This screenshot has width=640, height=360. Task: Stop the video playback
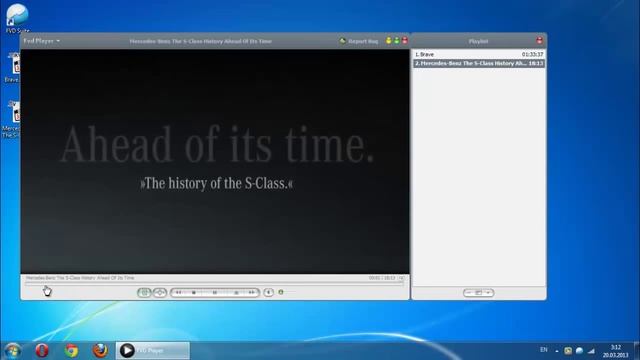pyautogui.click(x=194, y=292)
